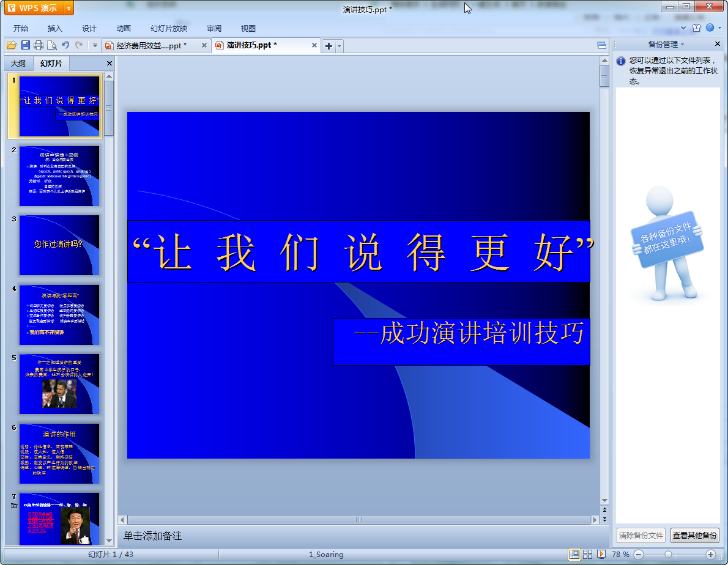
Task: Select slide 5 thumbnail with Obama photo
Action: [x=59, y=383]
